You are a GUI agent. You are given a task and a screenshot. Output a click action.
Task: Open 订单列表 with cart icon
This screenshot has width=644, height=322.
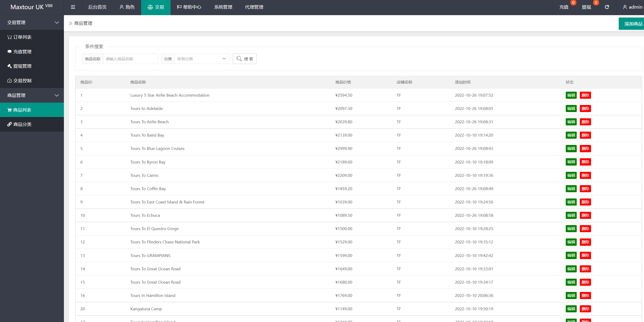pos(22,37)
